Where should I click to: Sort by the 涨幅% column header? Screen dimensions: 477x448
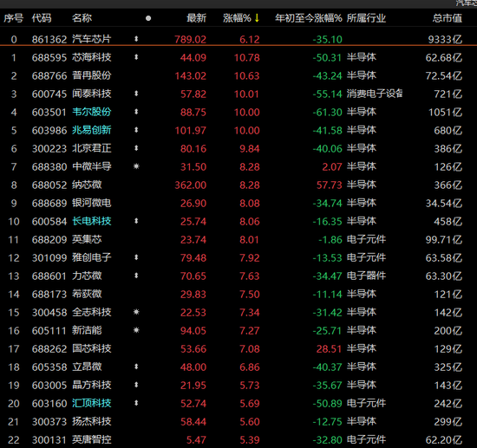[x=237, y=18]
